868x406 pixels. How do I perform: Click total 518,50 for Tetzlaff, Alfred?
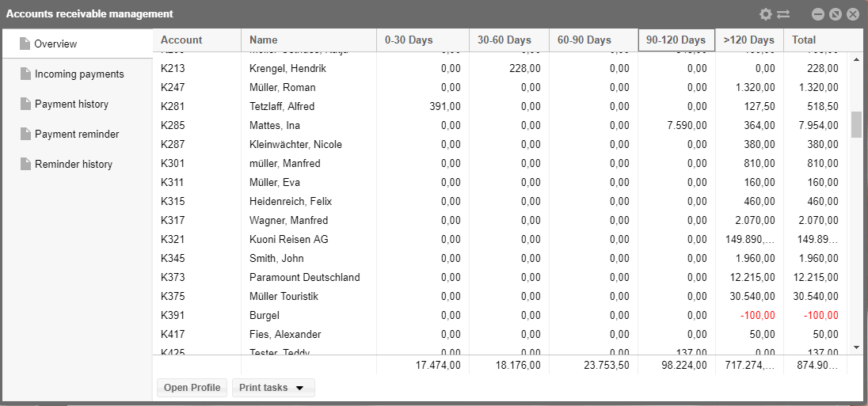pyautogui.click(x=823, y=106)
